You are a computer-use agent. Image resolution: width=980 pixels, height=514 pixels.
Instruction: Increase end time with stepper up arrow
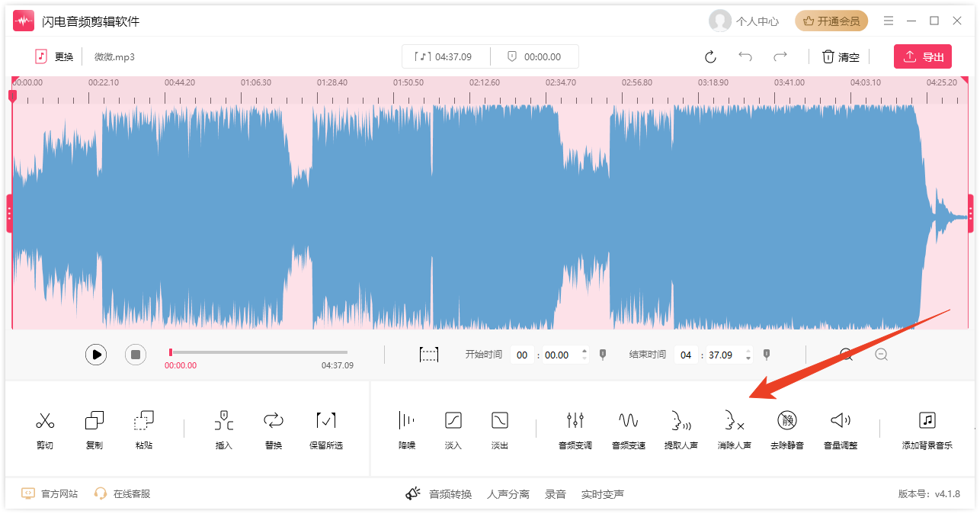coord(748,351)
